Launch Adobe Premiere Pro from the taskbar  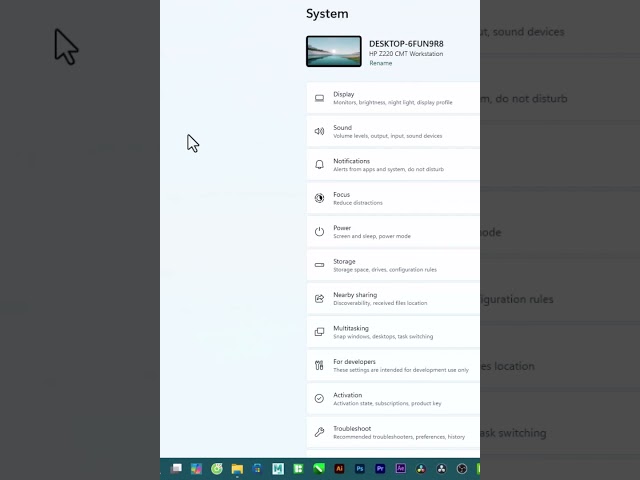[x=380, y=469]
